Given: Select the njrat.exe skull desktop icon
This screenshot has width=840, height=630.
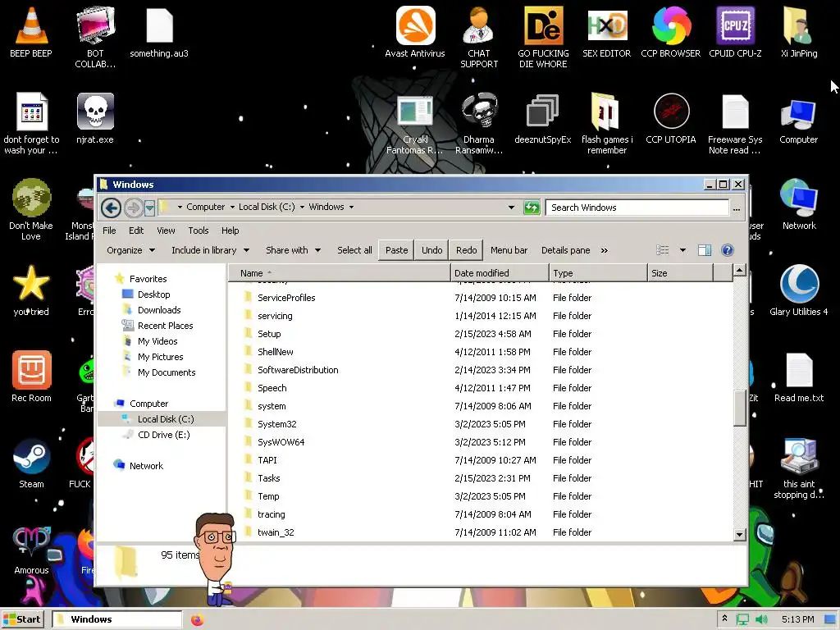Looking at the screenshot, I should coord(95,118).
